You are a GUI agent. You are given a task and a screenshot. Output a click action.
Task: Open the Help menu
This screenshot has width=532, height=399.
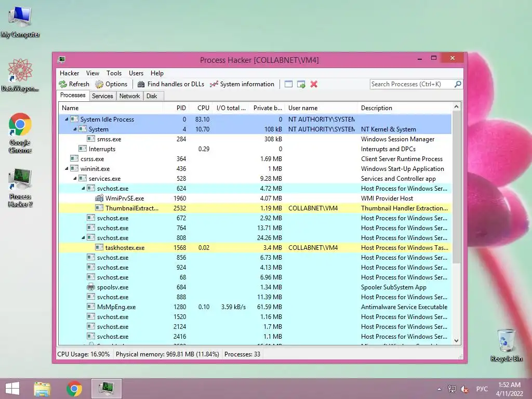click(157, 73)
